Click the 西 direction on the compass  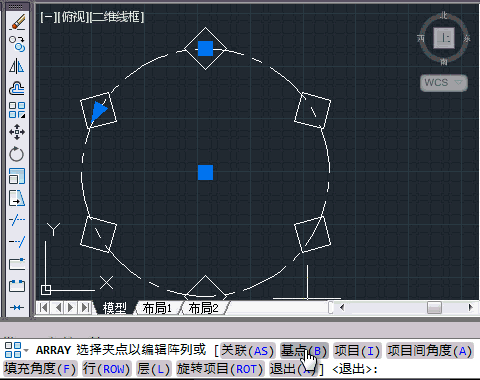(421, 38)
